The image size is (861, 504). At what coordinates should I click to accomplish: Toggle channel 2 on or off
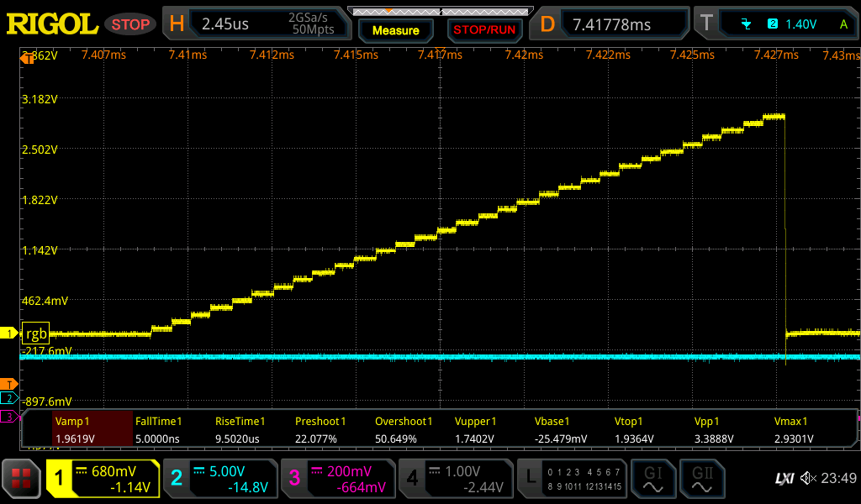pyautogui.click(x=177, y=479)
